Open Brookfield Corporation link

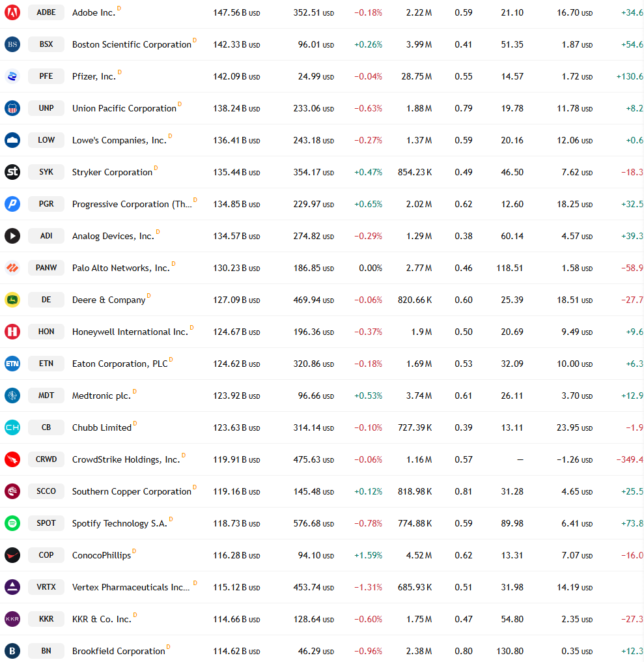tap(119, 652)
